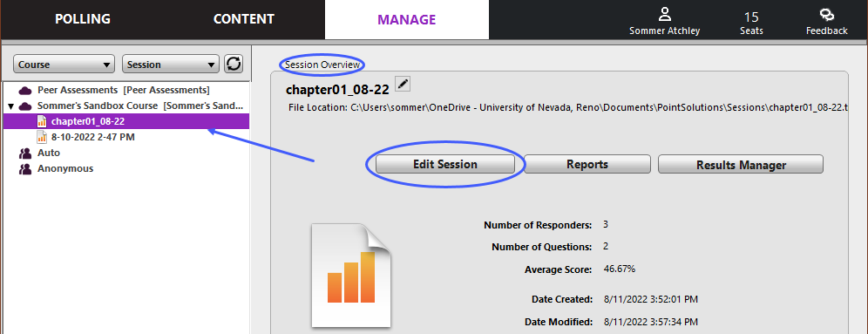Viewport: 868px width, 334px height.
Task: Click the Anonymous people icon
Action: (x=25, y=168)
